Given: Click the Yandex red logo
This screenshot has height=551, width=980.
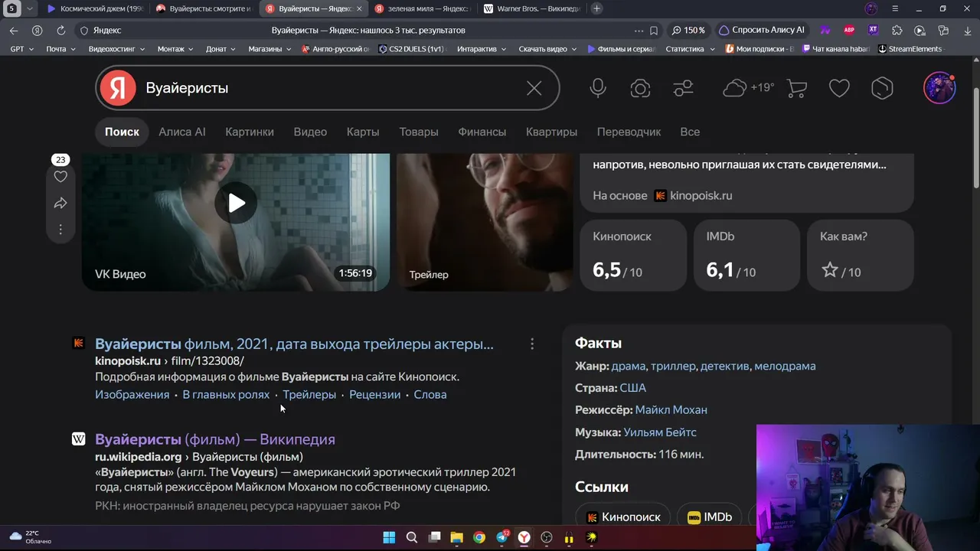Looking at the screenshot, I should tap(118, 88).
